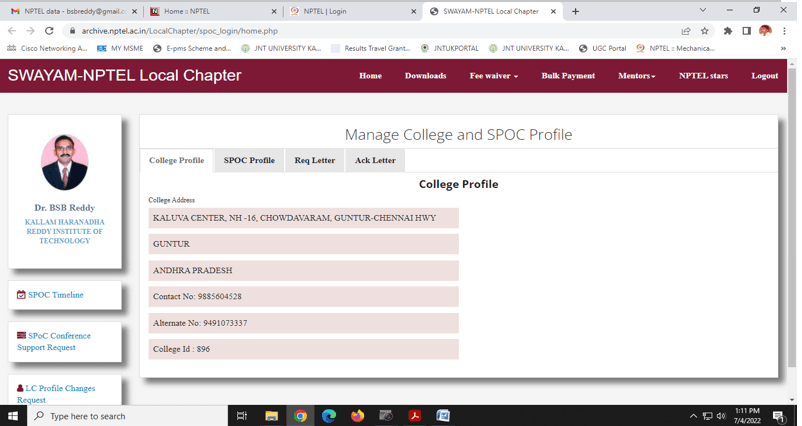Click the share page icon in address bar

tap(686, 31)
